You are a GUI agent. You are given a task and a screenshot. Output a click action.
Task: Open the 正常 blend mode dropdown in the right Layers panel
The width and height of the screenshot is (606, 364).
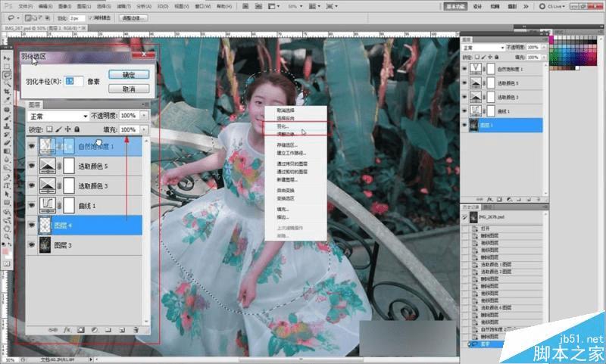pos(483,48)
